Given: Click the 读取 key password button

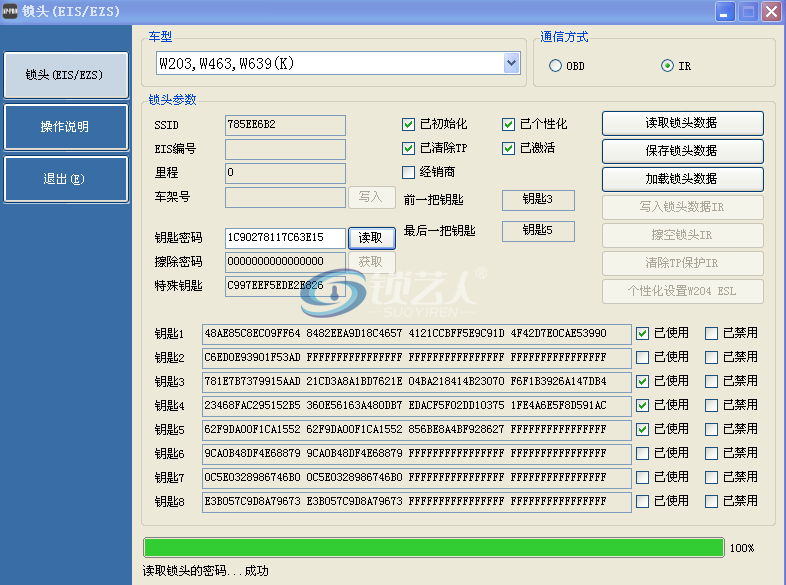Looking at the screenshot, I should (x=371, y=238).
